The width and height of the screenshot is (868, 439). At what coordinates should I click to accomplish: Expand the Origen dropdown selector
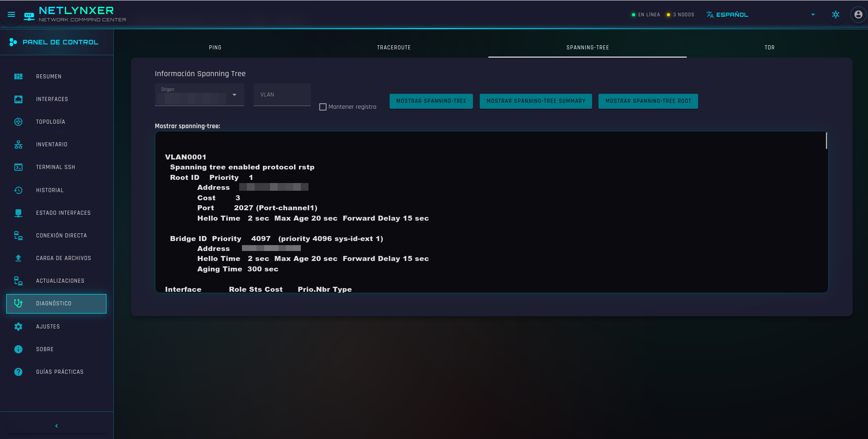point(234,95)
